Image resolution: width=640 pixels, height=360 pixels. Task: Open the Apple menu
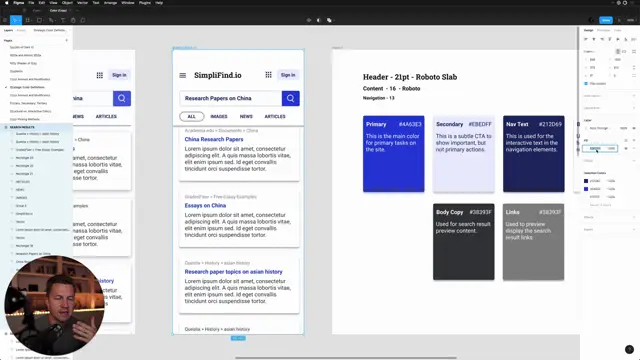(x=7, y=3)
